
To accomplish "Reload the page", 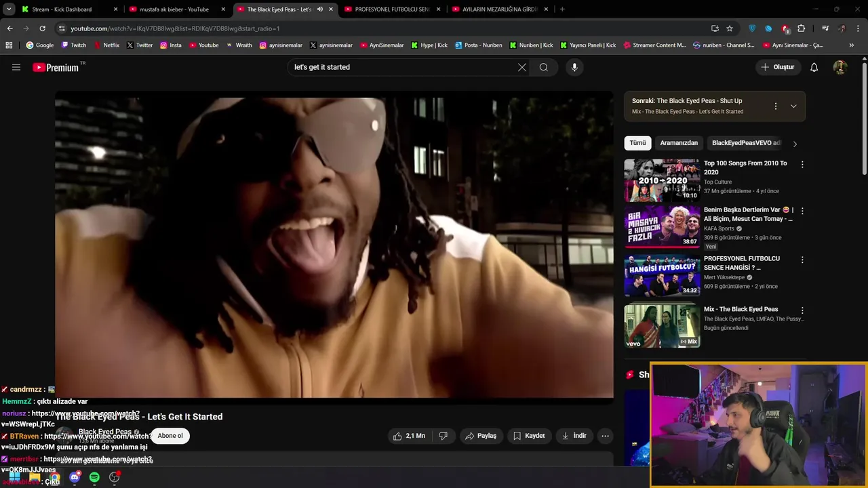I will (42, 28).
